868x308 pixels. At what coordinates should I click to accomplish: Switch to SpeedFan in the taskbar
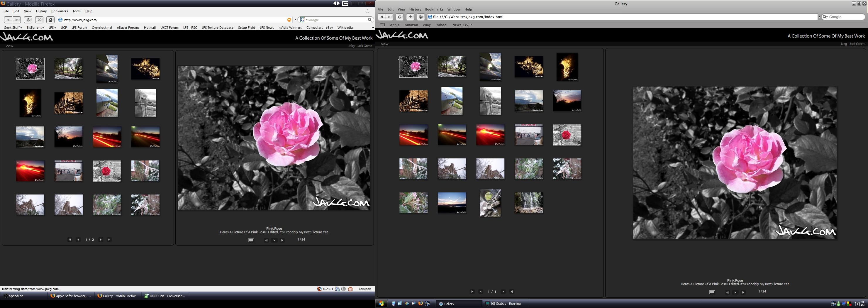tap(24, 296)
